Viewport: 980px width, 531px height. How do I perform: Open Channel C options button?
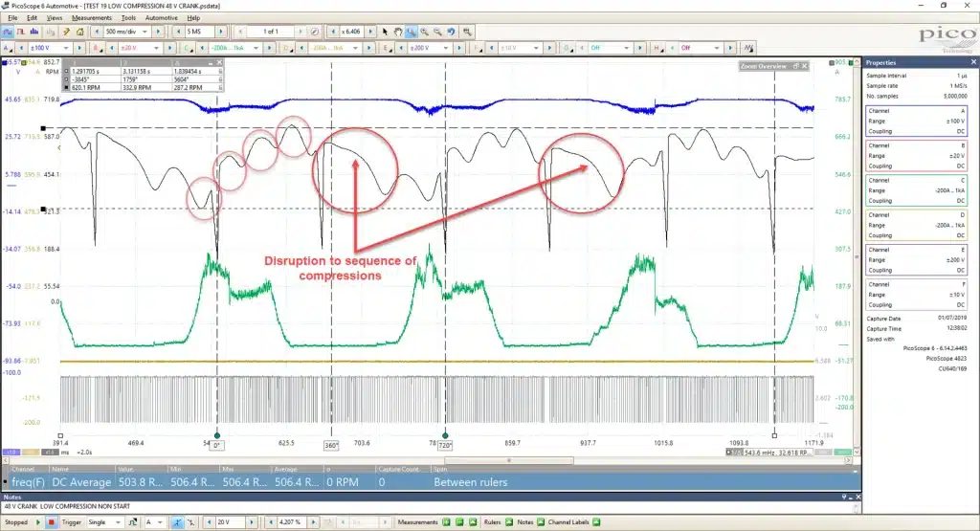188,48
